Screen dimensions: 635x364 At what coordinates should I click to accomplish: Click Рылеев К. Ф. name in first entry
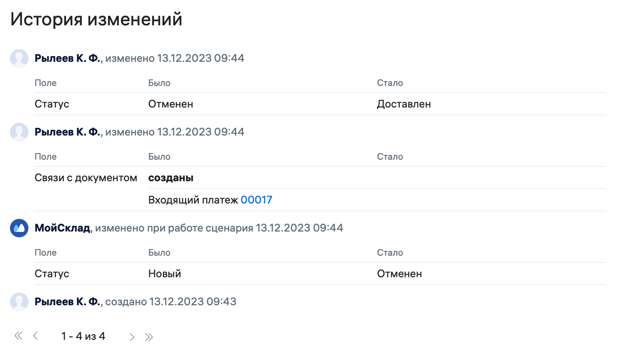[67, 58]
